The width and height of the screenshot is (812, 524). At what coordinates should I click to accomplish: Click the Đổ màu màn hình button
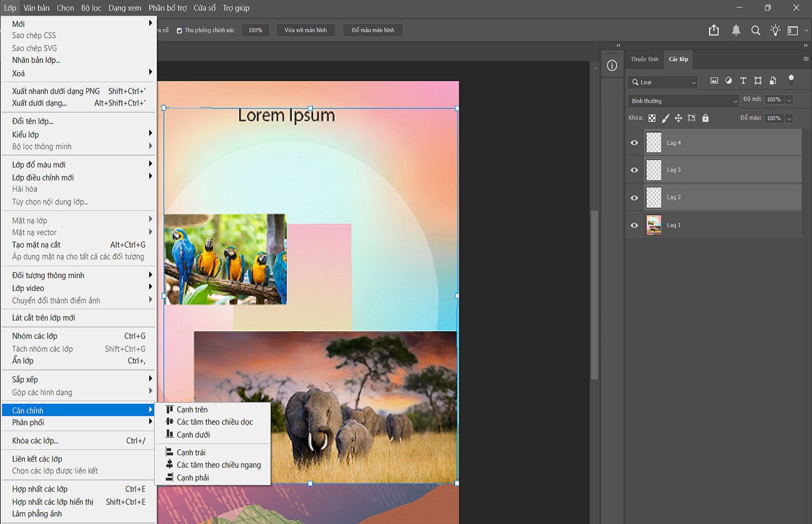pos(373,30)
